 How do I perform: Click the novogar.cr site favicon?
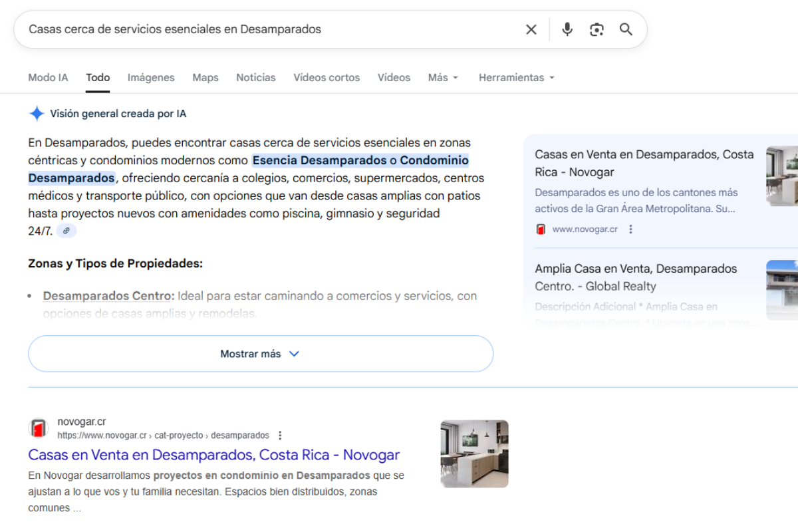coord(39,428)
